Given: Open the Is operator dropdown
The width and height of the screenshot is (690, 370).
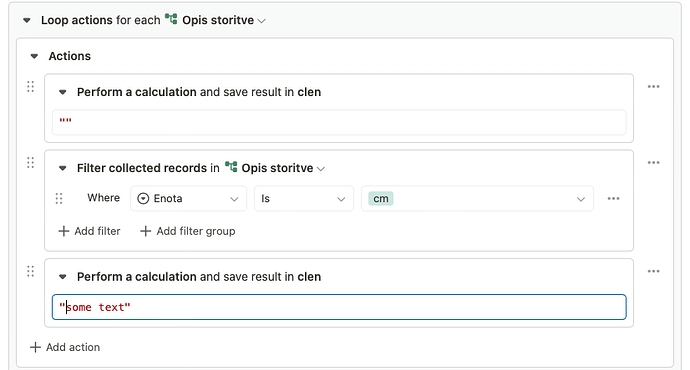Looking at the screenshot, I should click(304, 199).
